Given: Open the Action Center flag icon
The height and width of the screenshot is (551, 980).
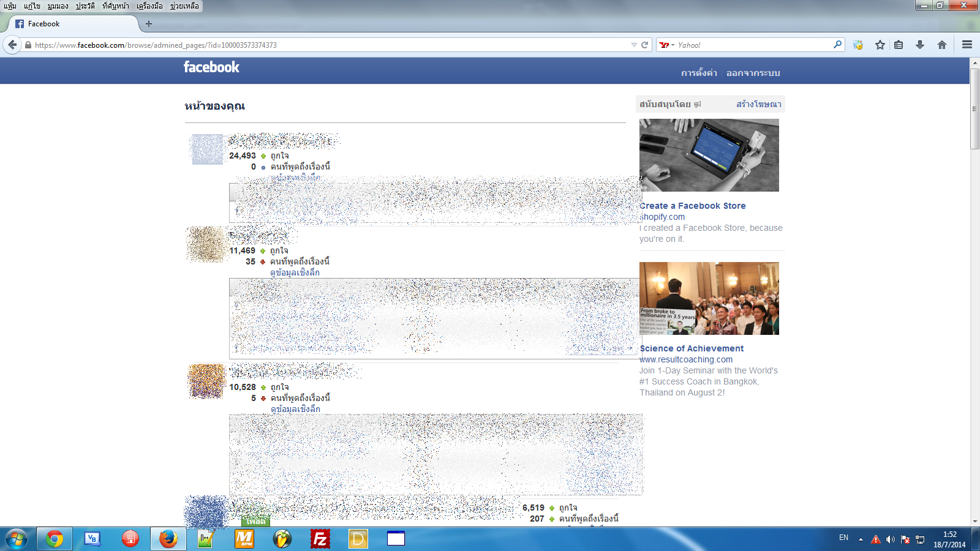Looking at the screenshot, I should point(905,539).
